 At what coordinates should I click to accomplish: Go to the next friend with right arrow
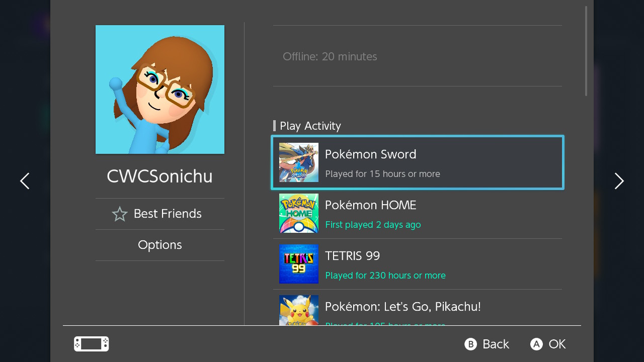click(619, 181)
